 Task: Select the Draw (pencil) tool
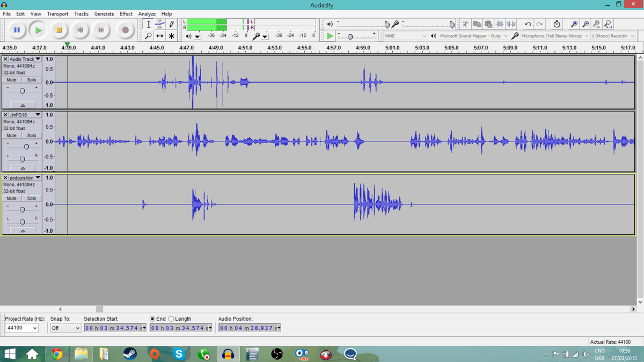point(171,24)
